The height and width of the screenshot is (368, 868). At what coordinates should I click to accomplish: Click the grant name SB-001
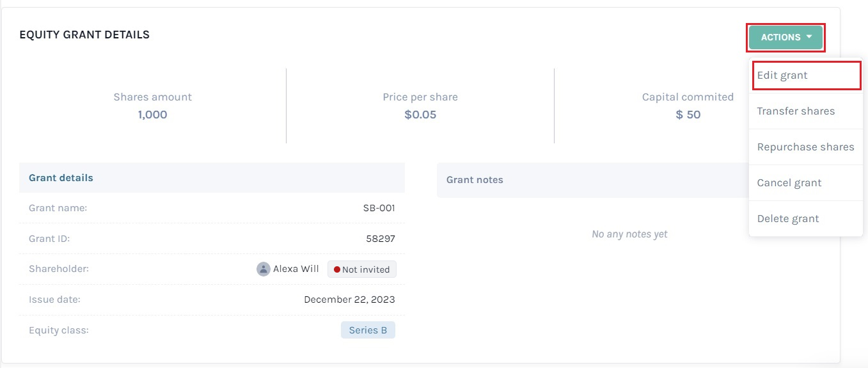(379, 208)
